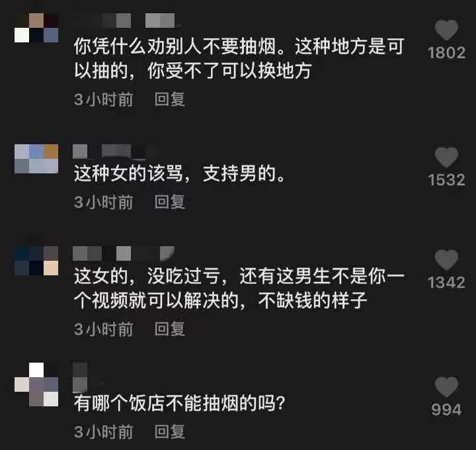
Task: Tap 回复 under the 饭店 question comment
Action: 169,431
